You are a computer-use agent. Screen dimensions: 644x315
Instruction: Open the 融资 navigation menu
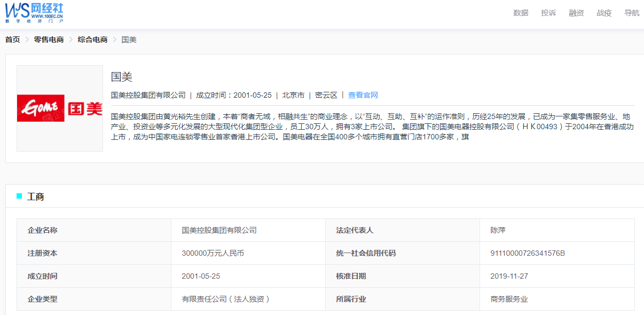point(576,13)
